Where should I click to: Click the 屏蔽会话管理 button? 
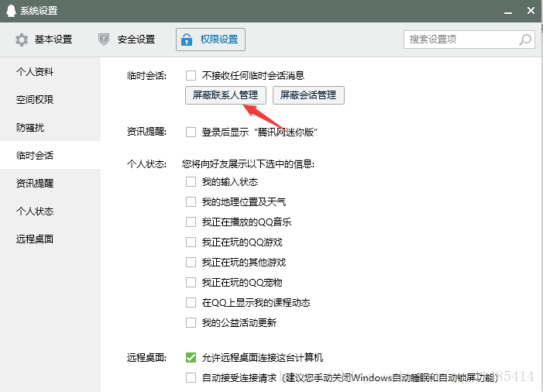pos(308,95)
